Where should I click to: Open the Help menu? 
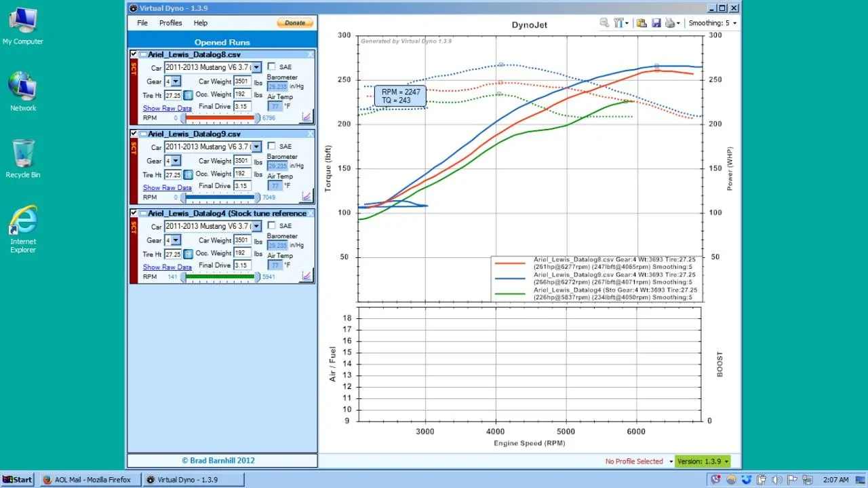[201, 23]
